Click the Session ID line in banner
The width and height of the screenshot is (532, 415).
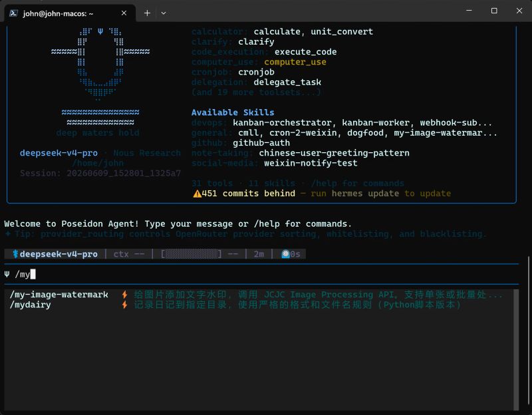click(x=100, y=174)
